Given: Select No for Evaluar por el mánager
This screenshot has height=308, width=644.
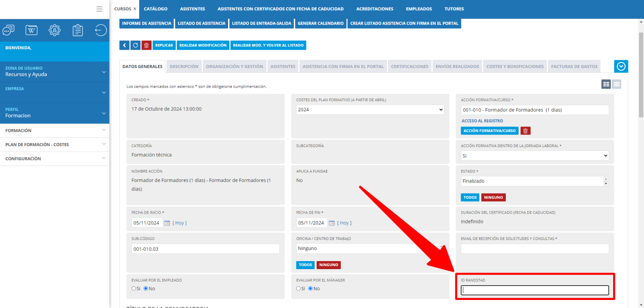Looking at the screenshot, I should click(310, 288).
